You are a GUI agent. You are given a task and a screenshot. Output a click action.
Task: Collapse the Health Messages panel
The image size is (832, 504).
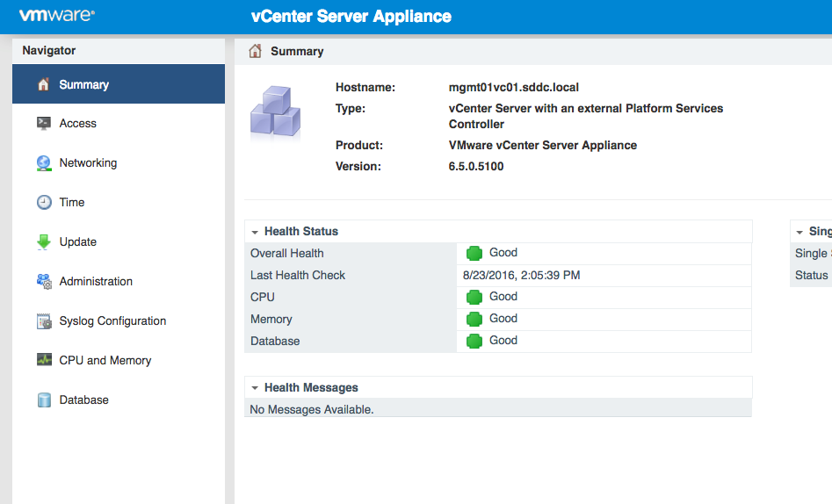(255, 388)
